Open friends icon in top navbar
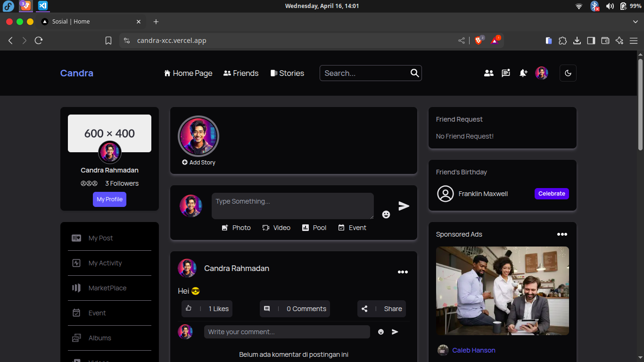 point(489,73)
